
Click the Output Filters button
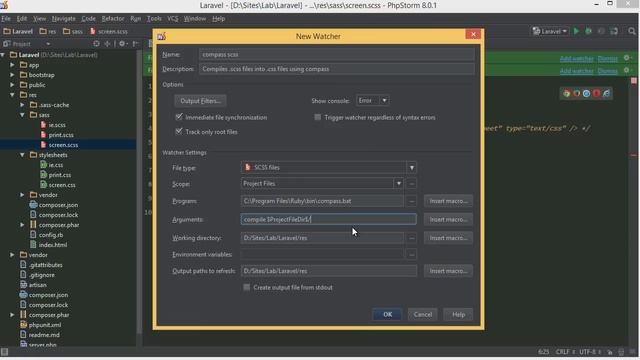pos(200,101)
